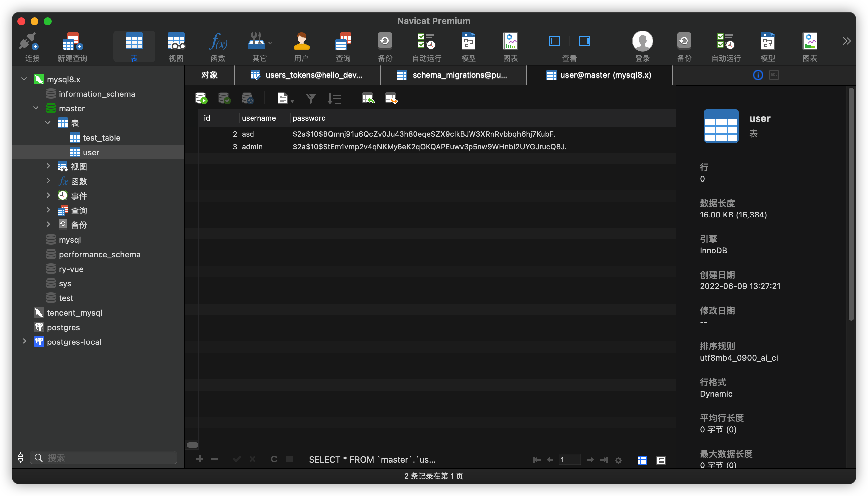Viewport: 868px width, 496px height.
Task: Open the DDL panel icon
Action: pyautogui.click(x=774, y=75)
